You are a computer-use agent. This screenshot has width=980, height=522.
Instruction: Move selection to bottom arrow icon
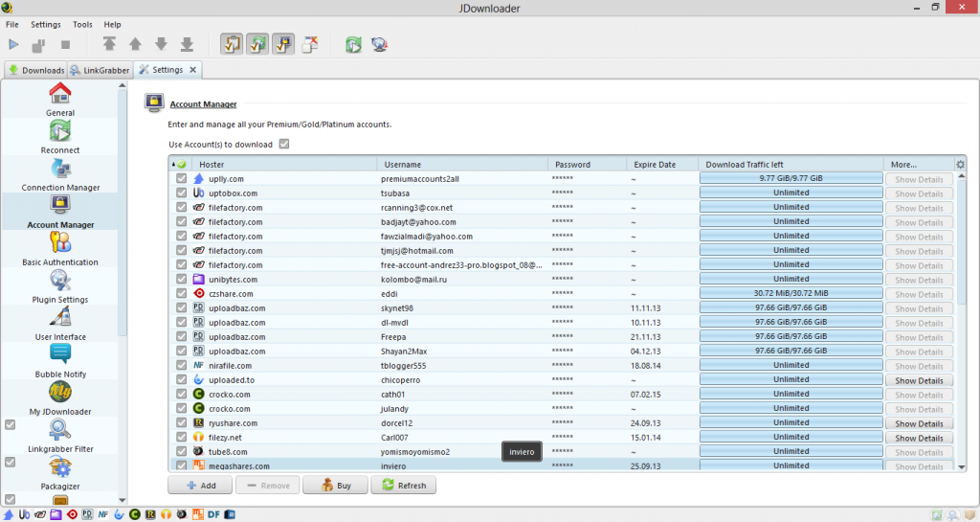(x=187, y=44)
